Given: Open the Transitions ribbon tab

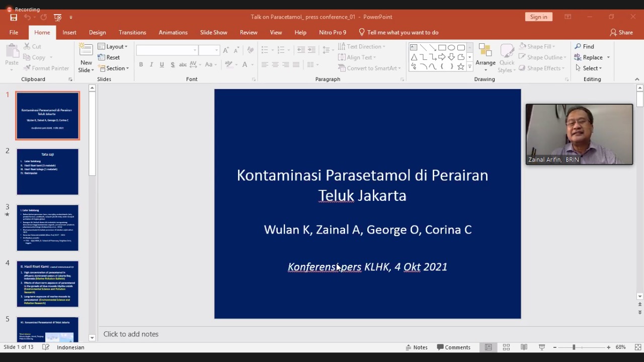Looking at the screenshot, I should point(132,32).
